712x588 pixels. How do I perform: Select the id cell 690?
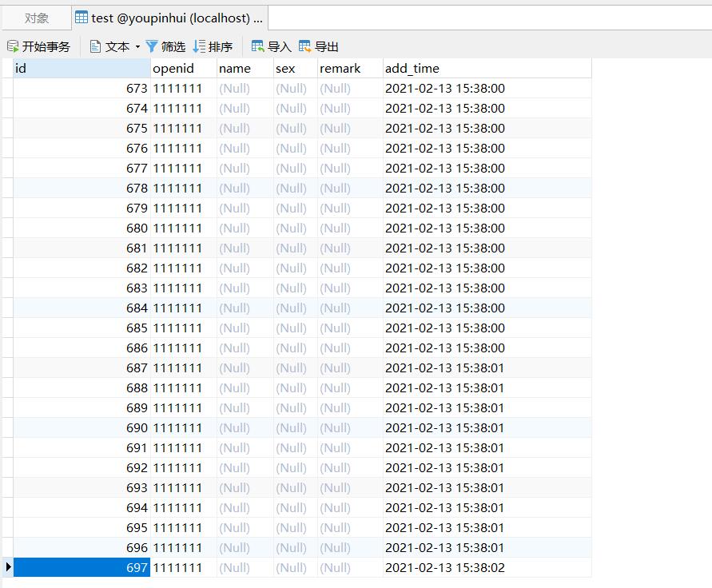[x=82, y=427]
